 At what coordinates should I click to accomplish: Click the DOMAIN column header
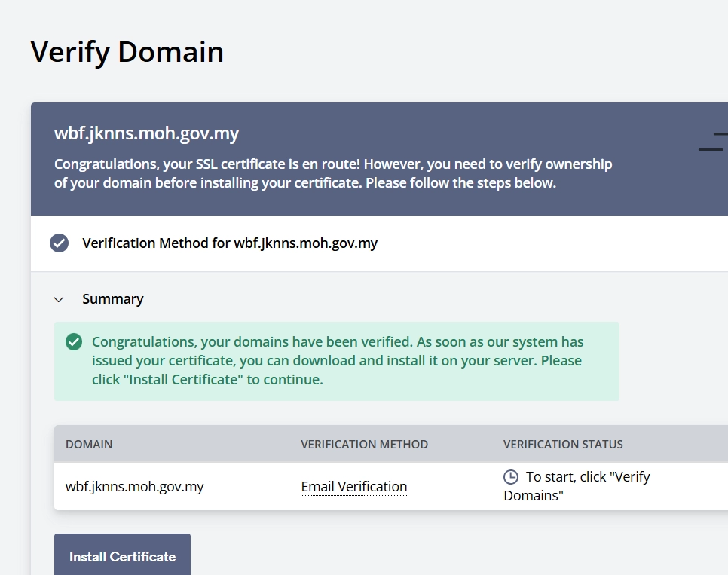89,445
